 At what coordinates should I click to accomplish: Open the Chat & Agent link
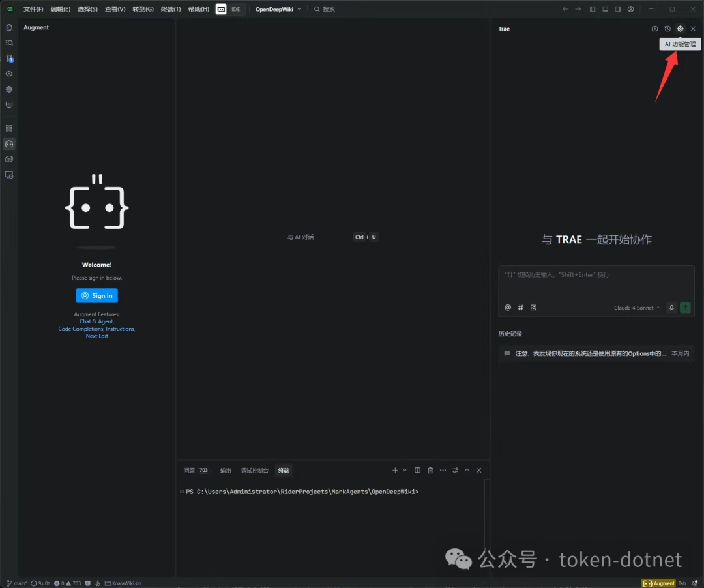point(96,321)
